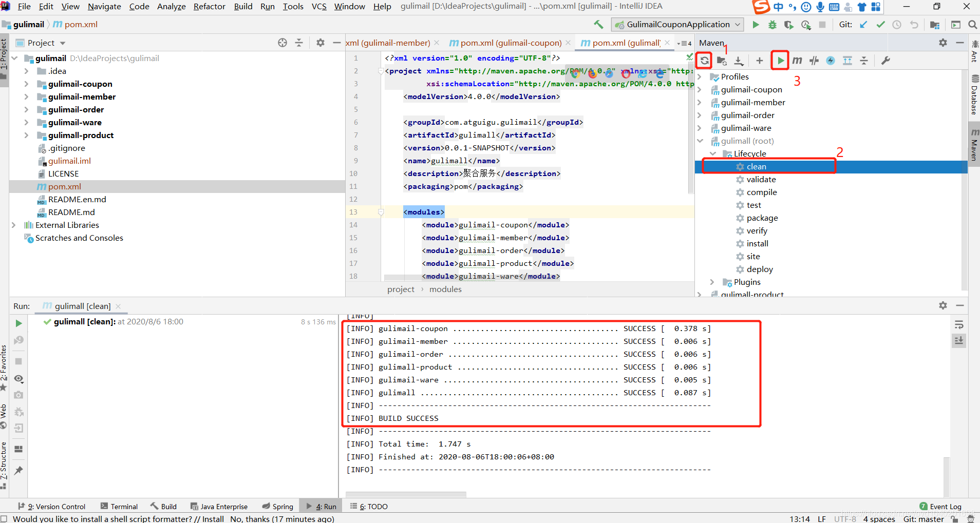Collapse gulimall (root) node in Maven panel
The width and height of the screenshot is (980, 523).
coord(700,141)
